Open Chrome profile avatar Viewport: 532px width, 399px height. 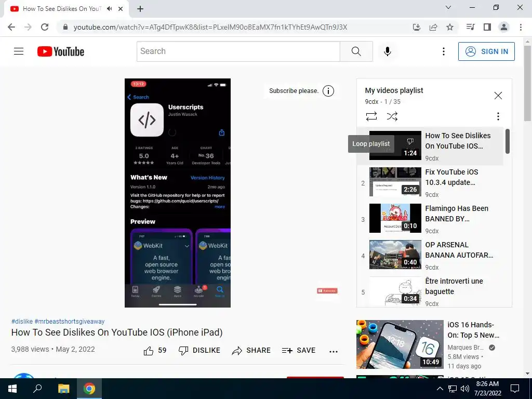[x=504, y=27]
